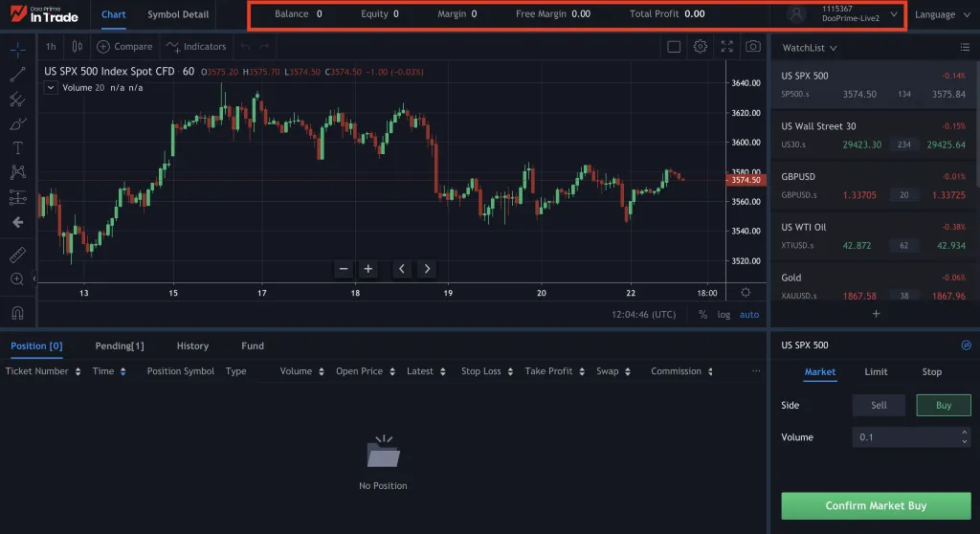This screenshot has width=980, height=534.
Task: Open the positions table more-columns menu
Action: [x=756, y=370]
